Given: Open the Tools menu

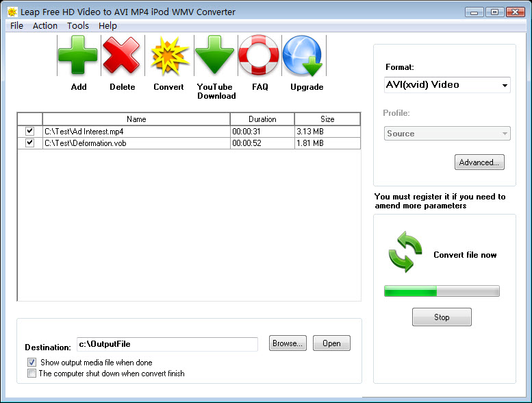Looking at the screenshot, I should [x=78, y=26].
